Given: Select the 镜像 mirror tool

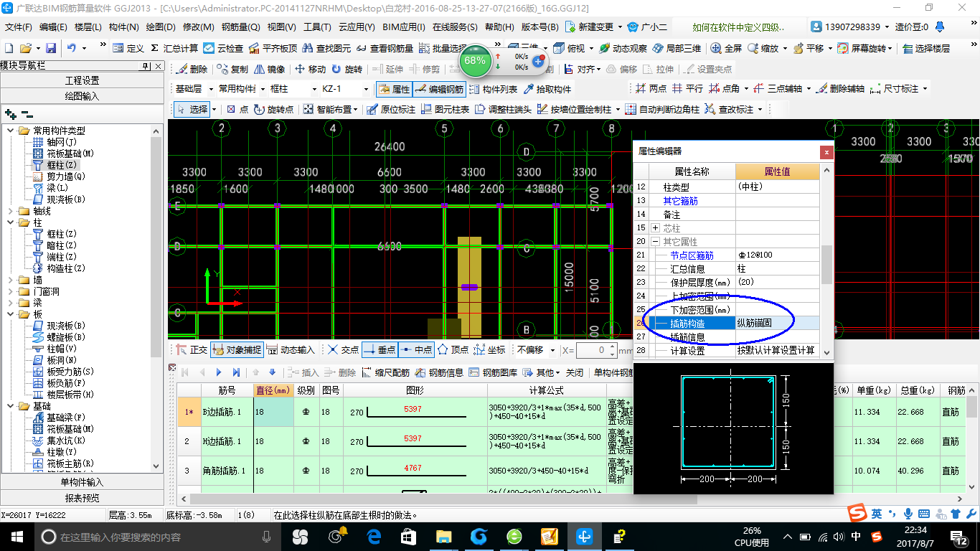Looking at the screenshot, I should tap(268, 69).
